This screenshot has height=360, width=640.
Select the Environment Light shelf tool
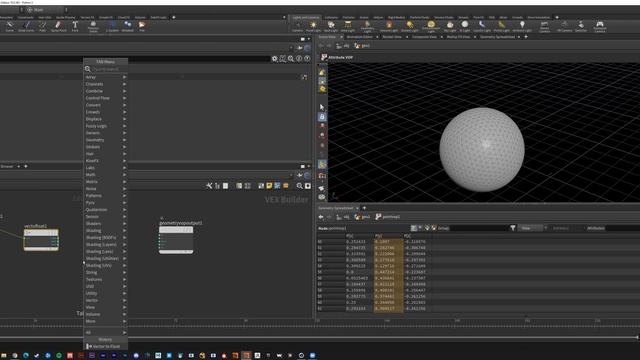click(x=431, y=27)
